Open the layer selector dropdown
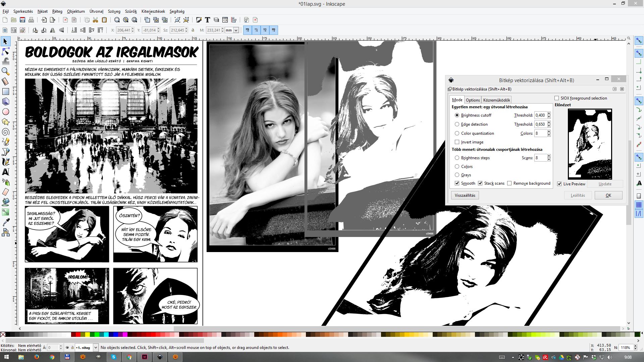Screen dimensions: 644x362 pos(86,348)
